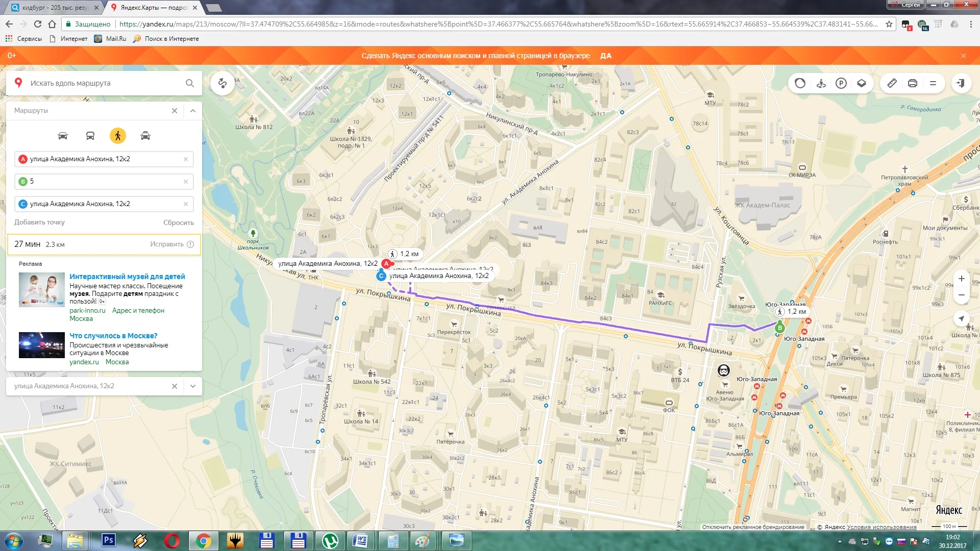Click the login door icon
980x551 pixels.
[961, 83]
